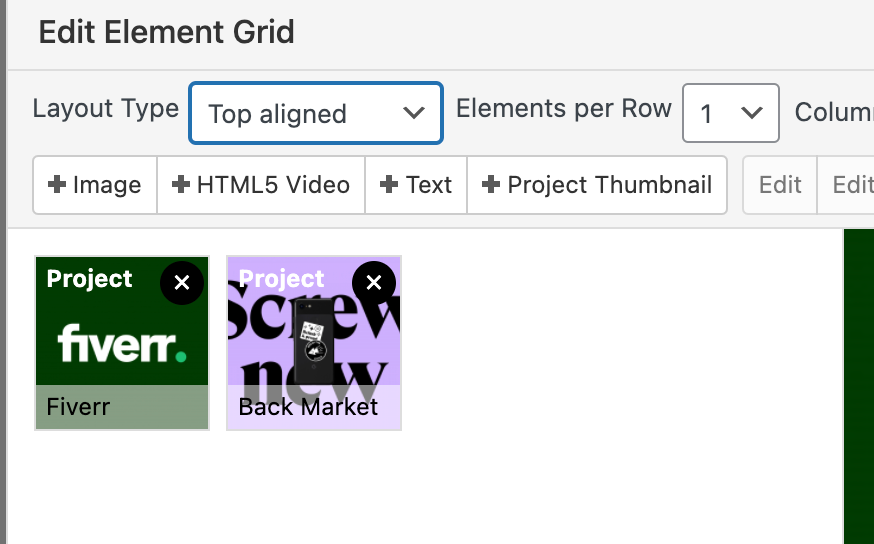Screen dimensions: 874x544
Task: Open the Layout Type dropdown
Action: pyautogui.click(x=315, y=113)
